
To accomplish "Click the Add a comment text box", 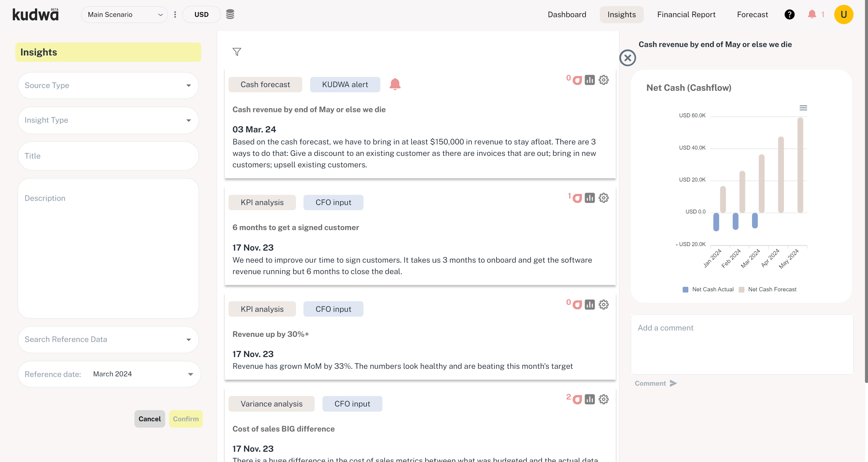I will (x=742, y=344).
